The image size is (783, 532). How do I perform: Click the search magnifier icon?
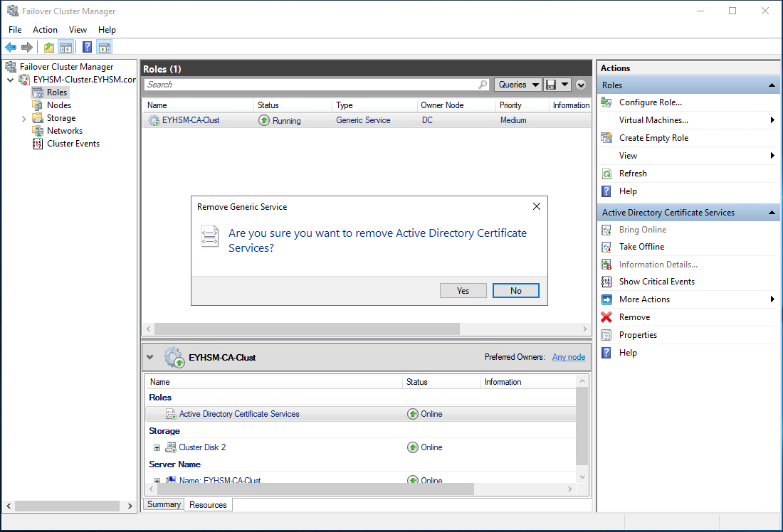coord(483,85)
